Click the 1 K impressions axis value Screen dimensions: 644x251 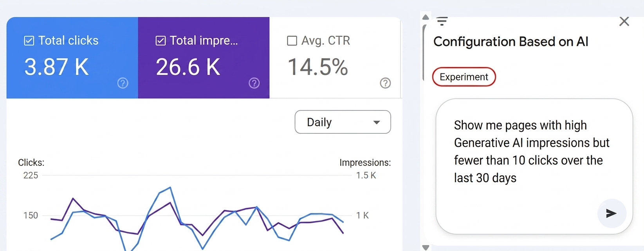(x=363, y=215)
